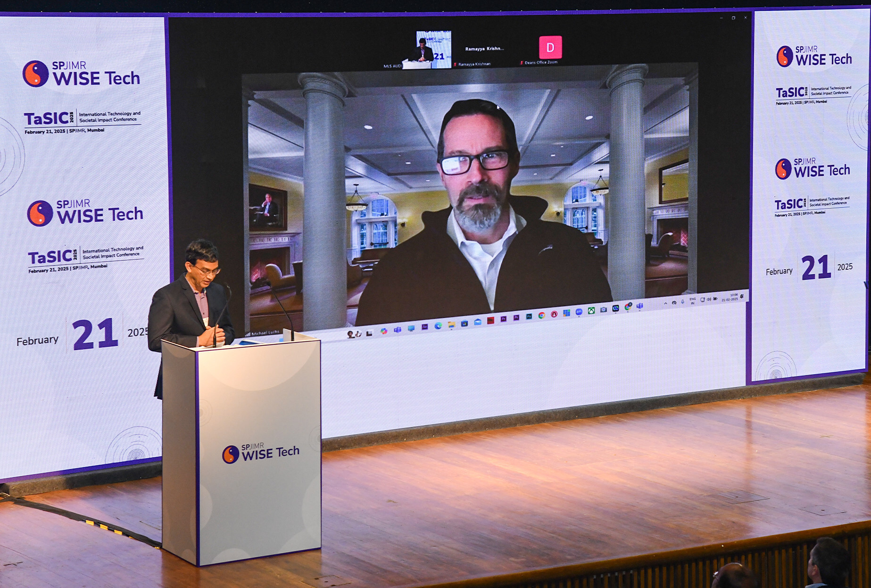
Task: Click the red Adobe app icon in the taskbar
Action: coord(490,320)
